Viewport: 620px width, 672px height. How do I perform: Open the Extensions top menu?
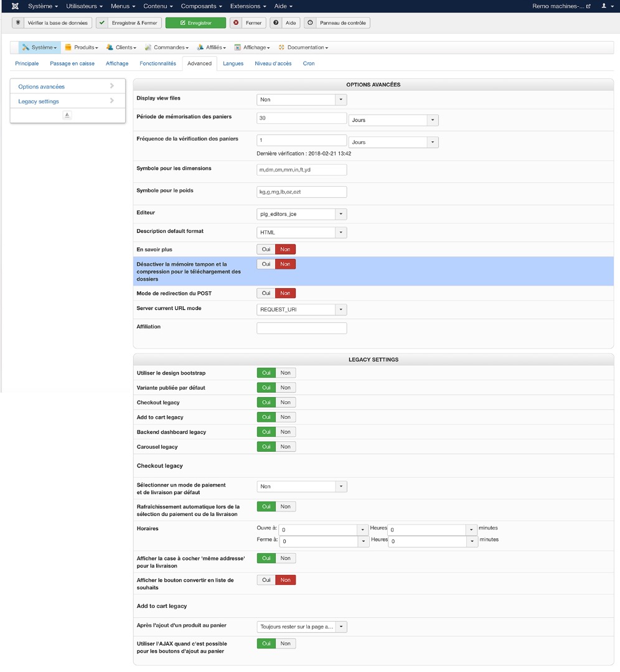pos(248,6)
